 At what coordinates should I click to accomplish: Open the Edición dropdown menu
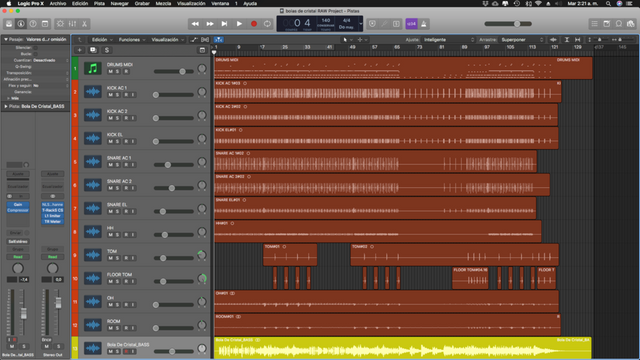pyautogui.click(x=102, y=40)
